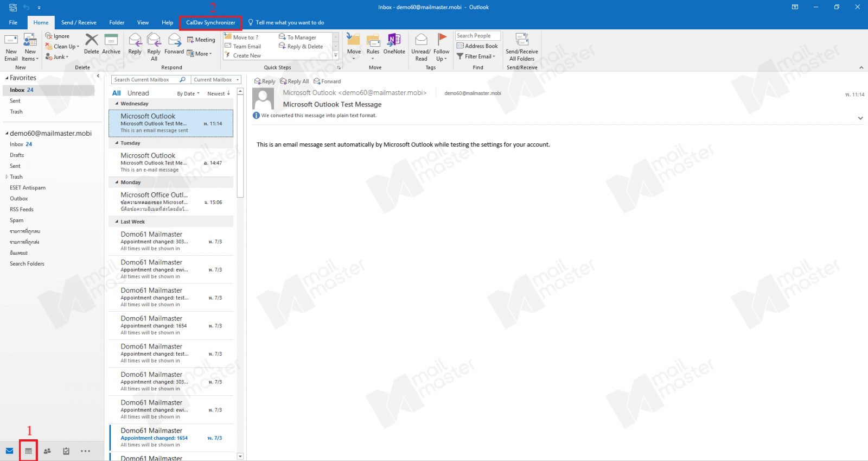Image resolution: width=868 pixels, height=461 pixels.
Task: Show only Unread messages
Action: coord(138,93)
